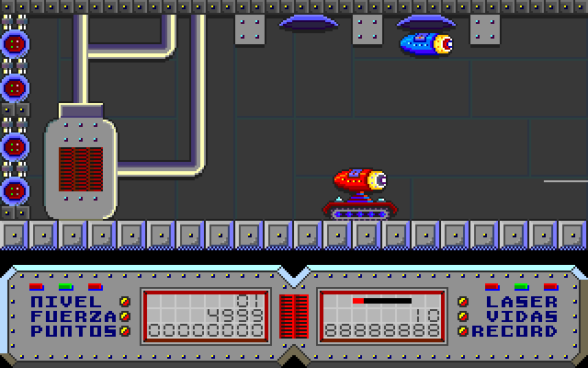The width and height of the screenshot is (588, 368).
Task: Click the topmost red wall light on the left
Action: tap(15, 43)
